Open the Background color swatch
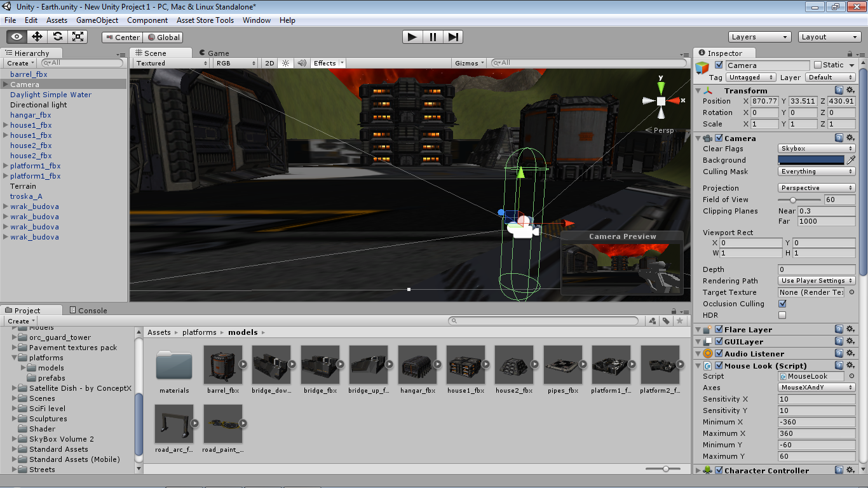 tap(811, 160)
